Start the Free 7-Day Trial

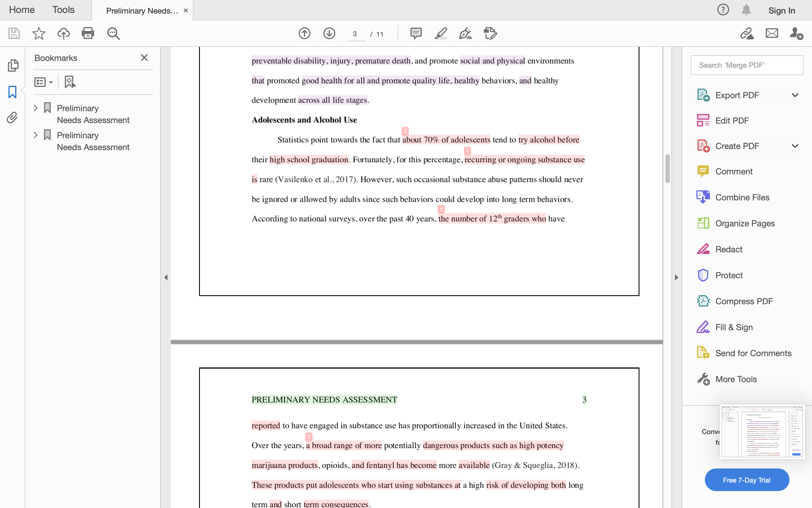(747, 480)
